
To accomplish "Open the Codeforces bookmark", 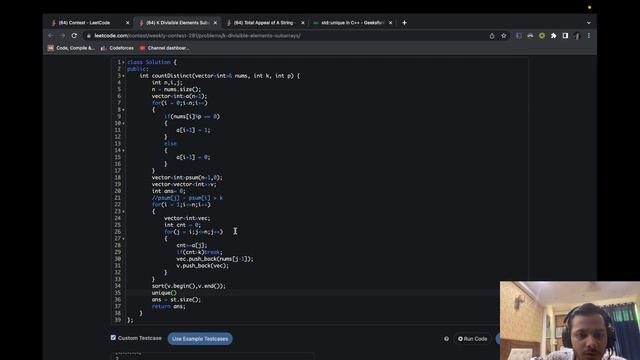I will pyautogui.click(x=118, y=48).
